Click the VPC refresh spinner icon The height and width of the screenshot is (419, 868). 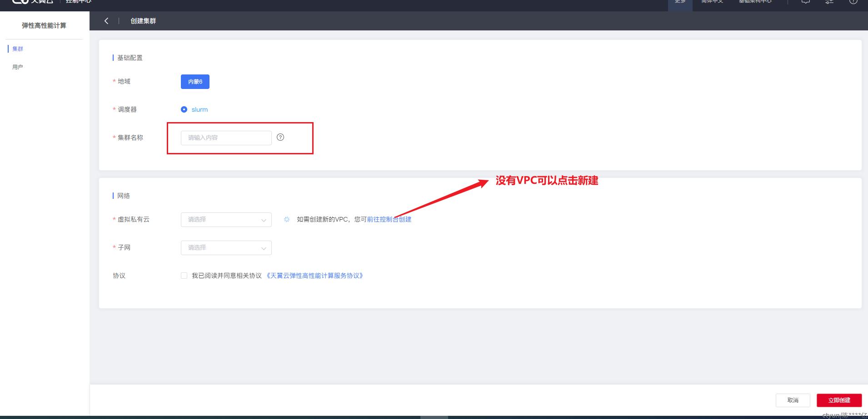287,219
